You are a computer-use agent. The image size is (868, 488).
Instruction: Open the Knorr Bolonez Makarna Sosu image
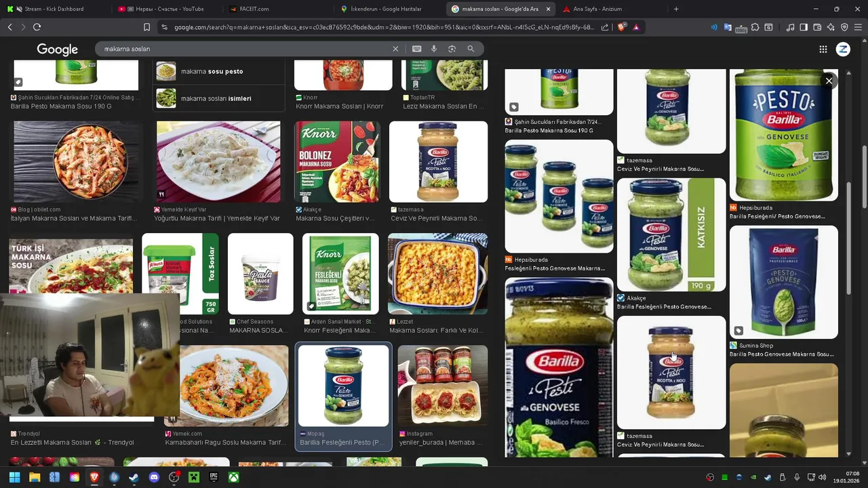click(x=337, y=161)
